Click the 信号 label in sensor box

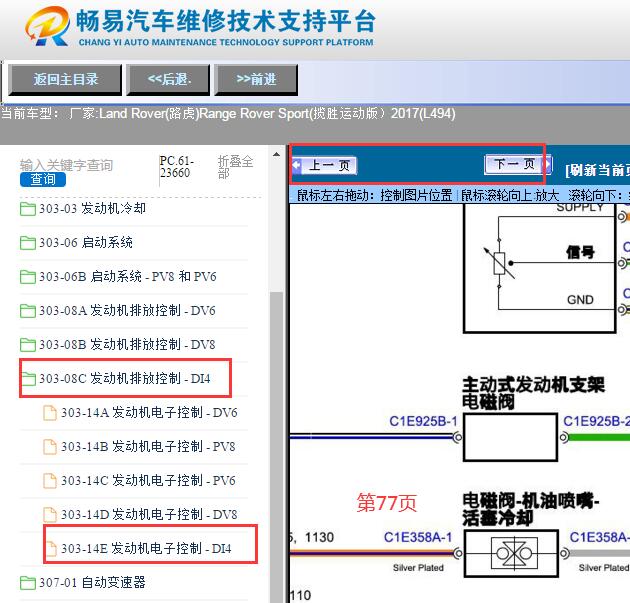[x=580, y=252]
